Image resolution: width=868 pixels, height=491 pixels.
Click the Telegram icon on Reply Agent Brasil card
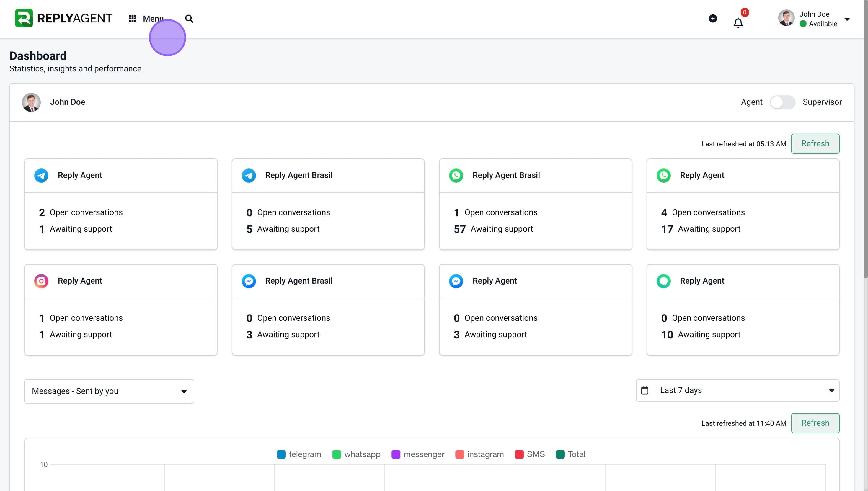coord(249,175)
